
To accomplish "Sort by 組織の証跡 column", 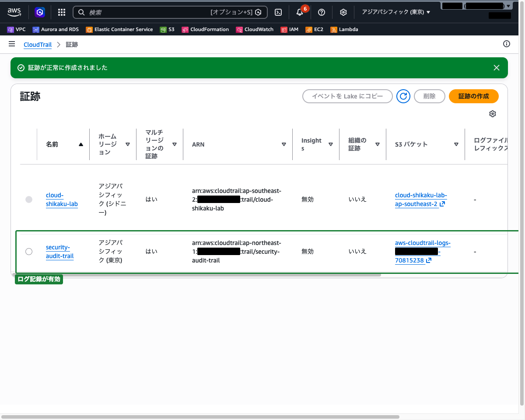I will coord(378,144).
